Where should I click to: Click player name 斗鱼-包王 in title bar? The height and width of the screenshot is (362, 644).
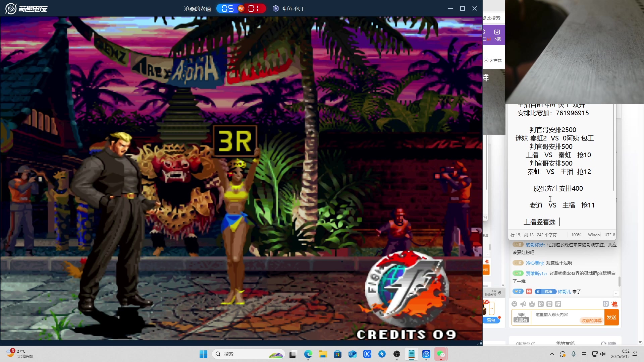[293, 9]
